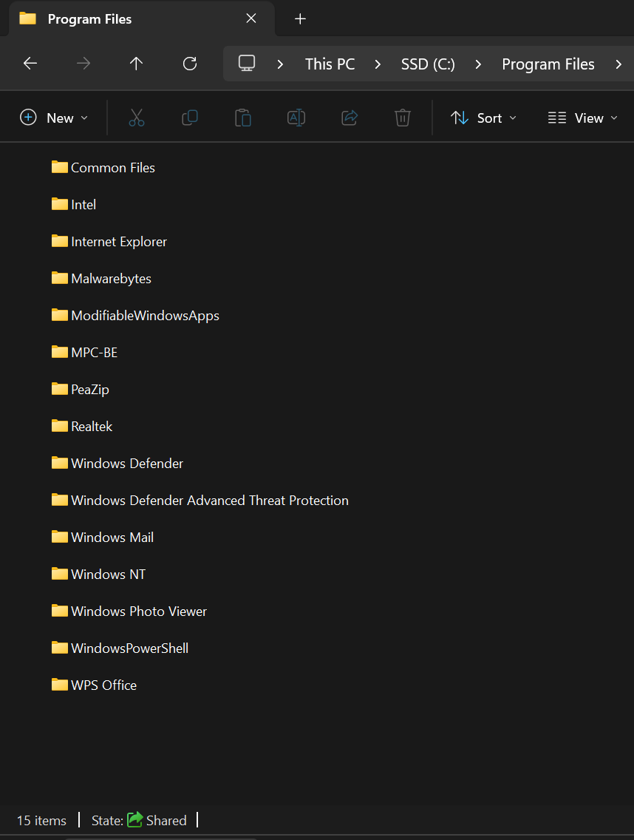Select the Windows Mail folder name

112,538
